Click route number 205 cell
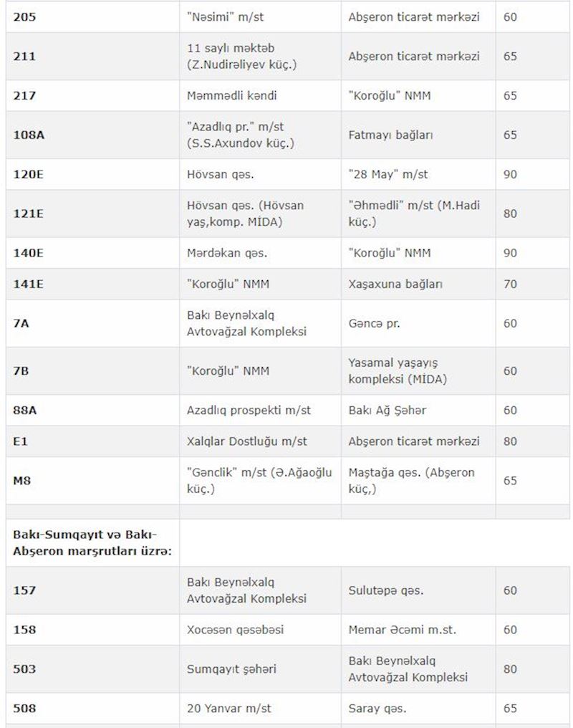 [x=24, y=16]
